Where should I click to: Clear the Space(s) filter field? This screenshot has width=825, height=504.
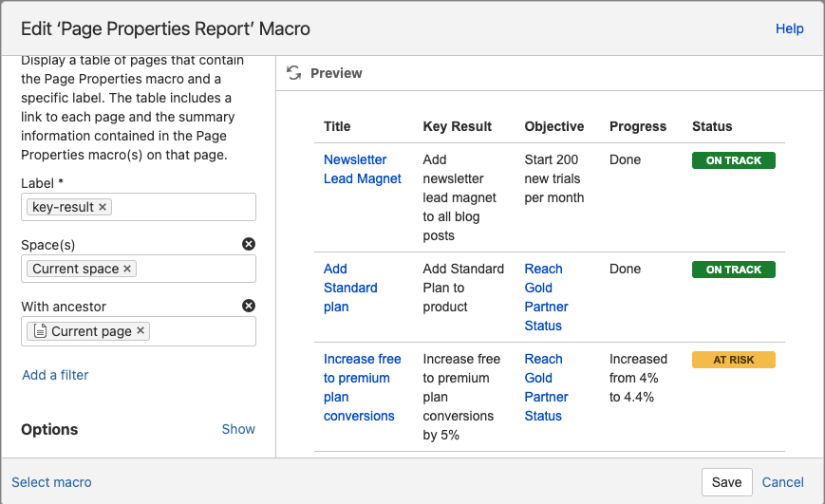249,244
